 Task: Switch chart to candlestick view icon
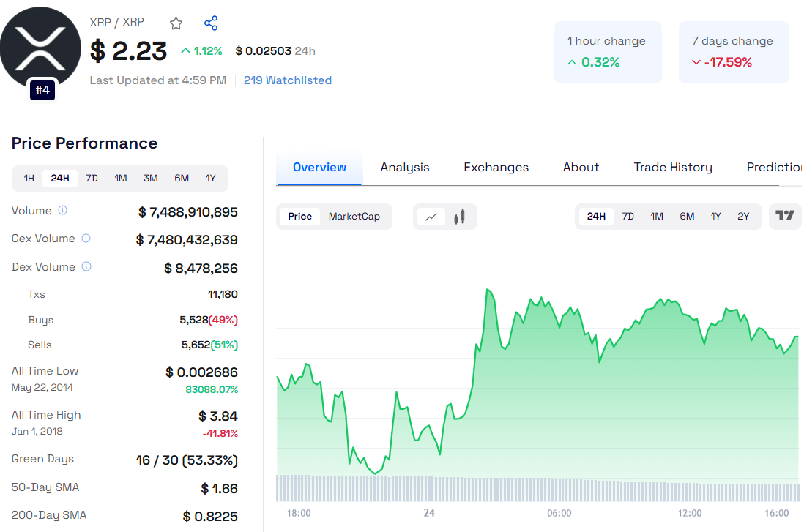[459, 217]
